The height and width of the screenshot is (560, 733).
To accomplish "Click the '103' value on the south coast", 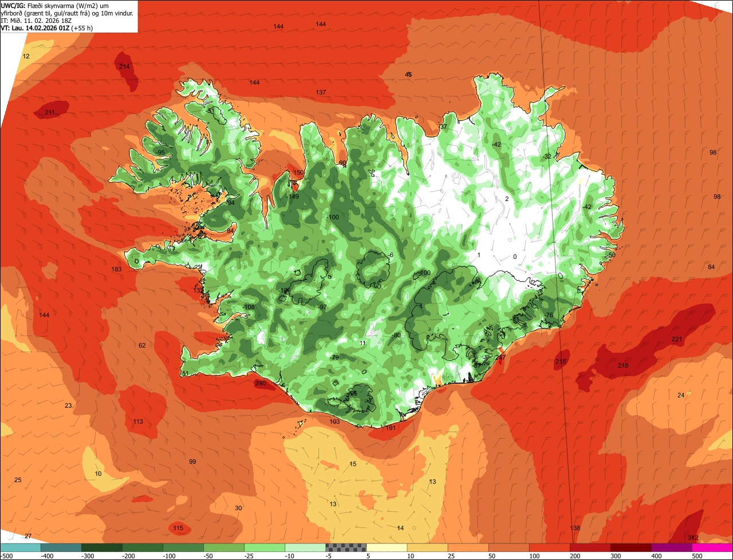I will pos(334,421).
